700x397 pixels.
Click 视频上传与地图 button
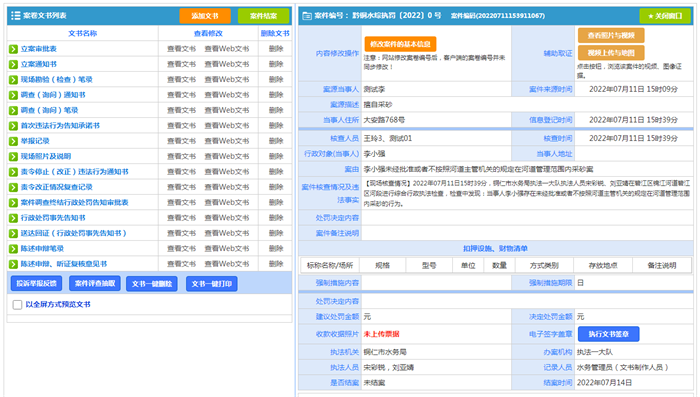[x=611, y=53]
